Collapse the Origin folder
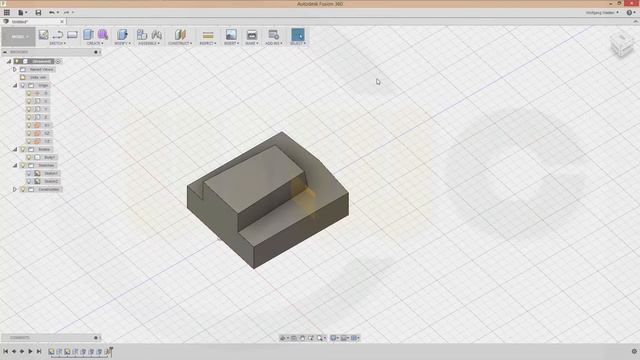The width and height of the screenshot is (640, 360). [15, 85]
